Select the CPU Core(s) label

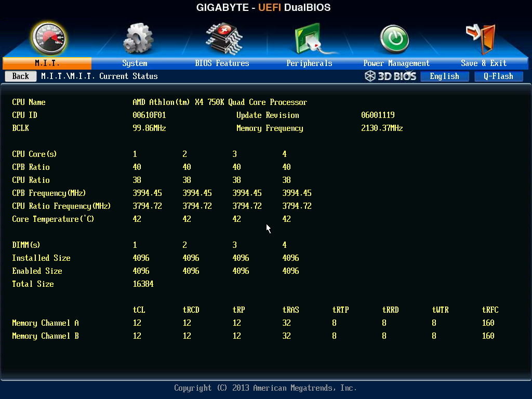pyautogui.click(x=34, y=154)
